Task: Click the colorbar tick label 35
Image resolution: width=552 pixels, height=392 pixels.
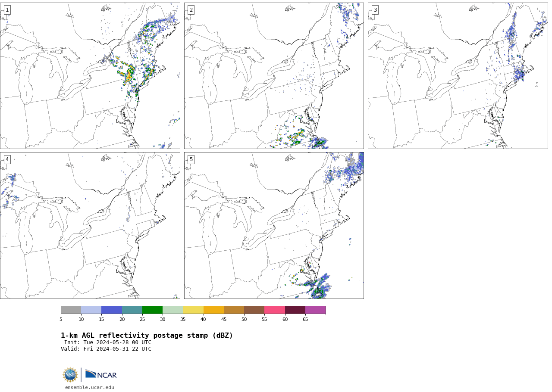Action: 183,319
